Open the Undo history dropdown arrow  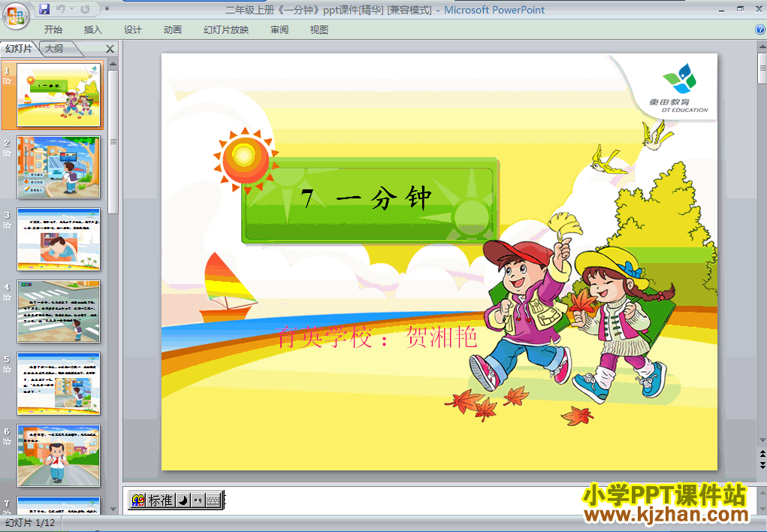(71, 9)
